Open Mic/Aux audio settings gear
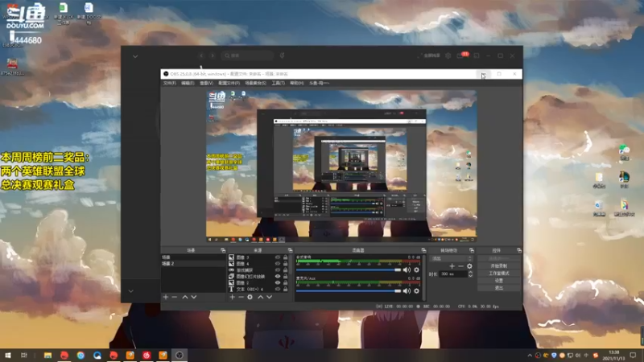The image size is (644, 362). pyautogui.click(x=416, y=290)
